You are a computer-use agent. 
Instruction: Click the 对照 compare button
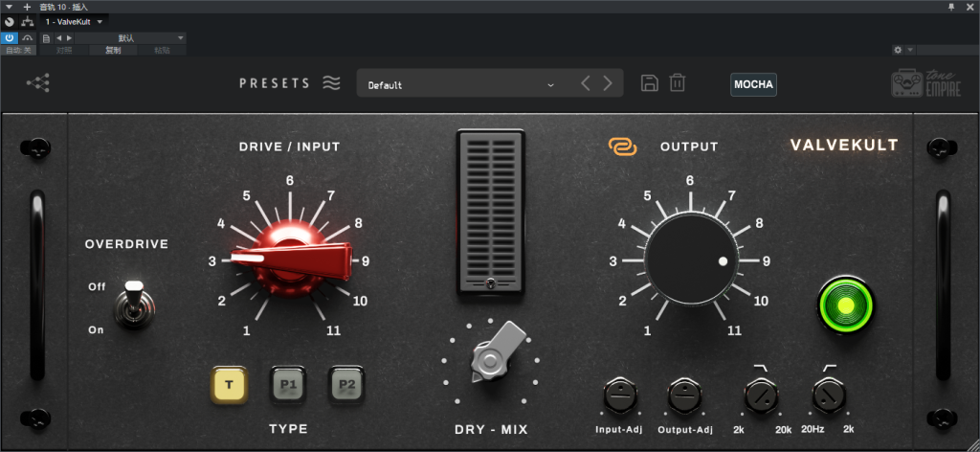64,50
